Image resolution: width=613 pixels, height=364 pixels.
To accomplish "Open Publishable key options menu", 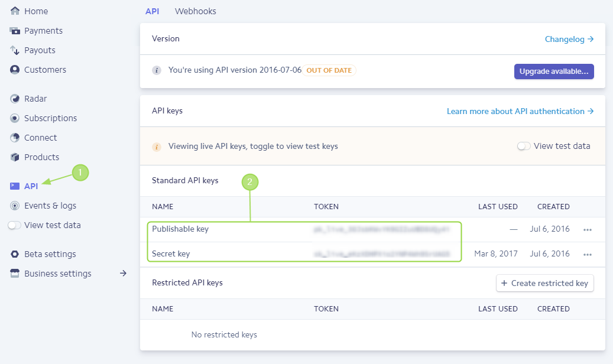I will click(587, 229).
